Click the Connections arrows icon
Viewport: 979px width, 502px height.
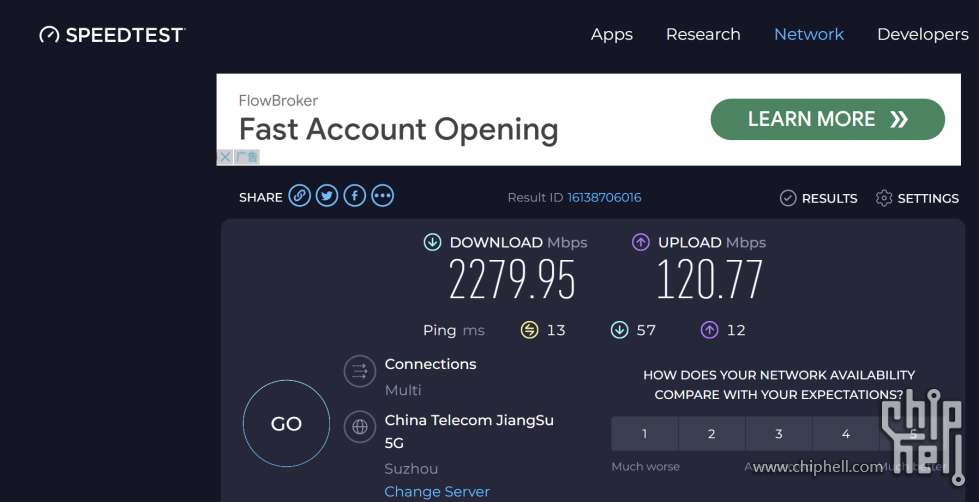pyautogui.click(x=360, y=372)
